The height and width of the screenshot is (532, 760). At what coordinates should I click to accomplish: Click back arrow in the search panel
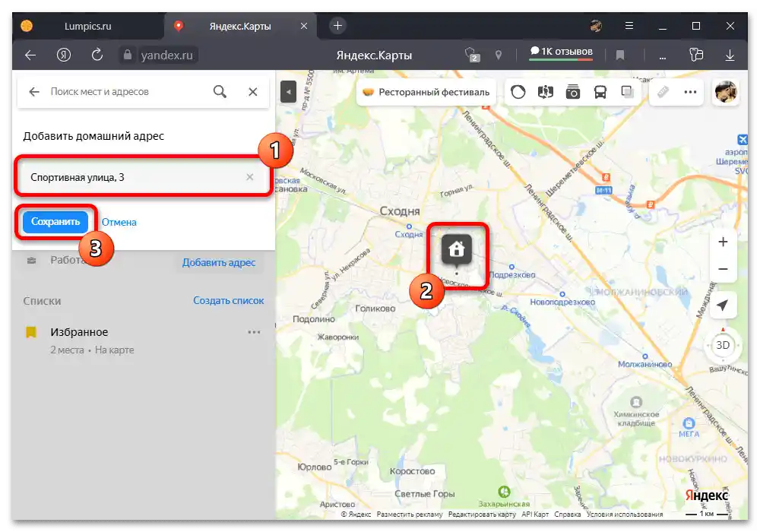pyautogui.click(x=34, y=91)
